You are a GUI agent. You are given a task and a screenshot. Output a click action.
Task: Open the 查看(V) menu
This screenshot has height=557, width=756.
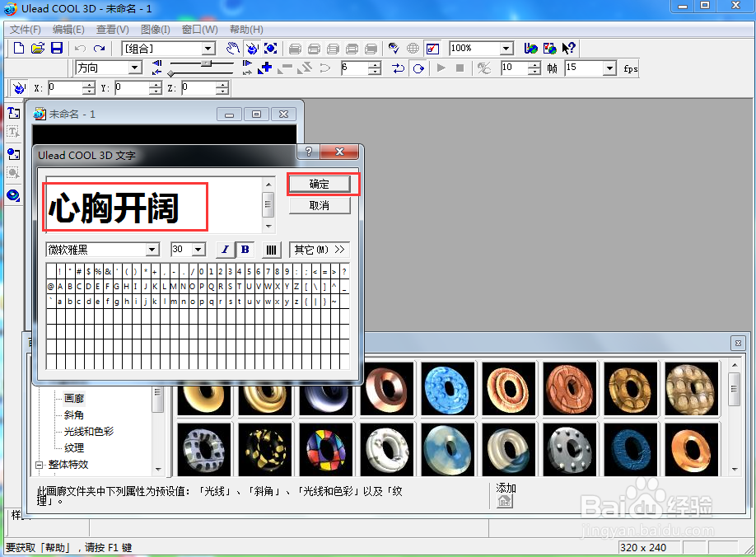[112, 30]
